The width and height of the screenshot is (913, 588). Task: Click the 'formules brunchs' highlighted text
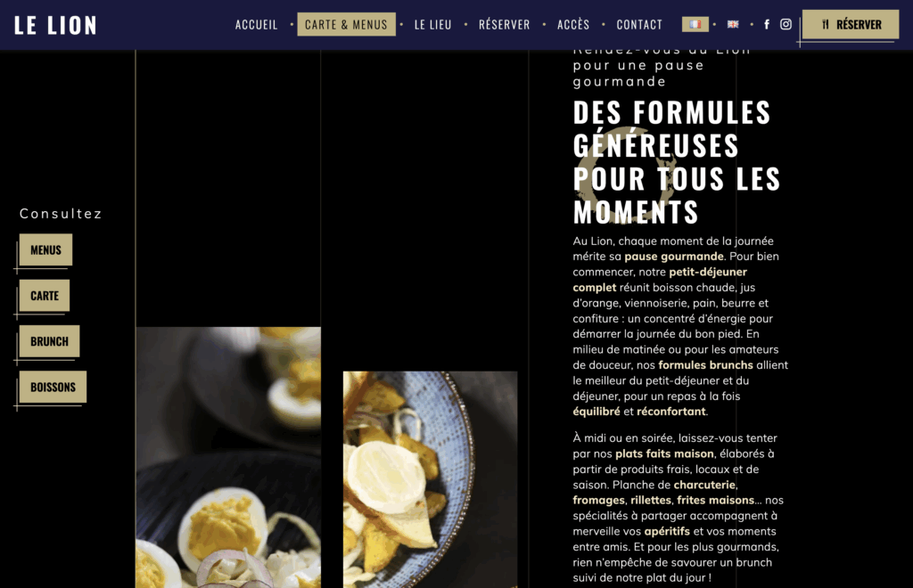tap(706, 365)
